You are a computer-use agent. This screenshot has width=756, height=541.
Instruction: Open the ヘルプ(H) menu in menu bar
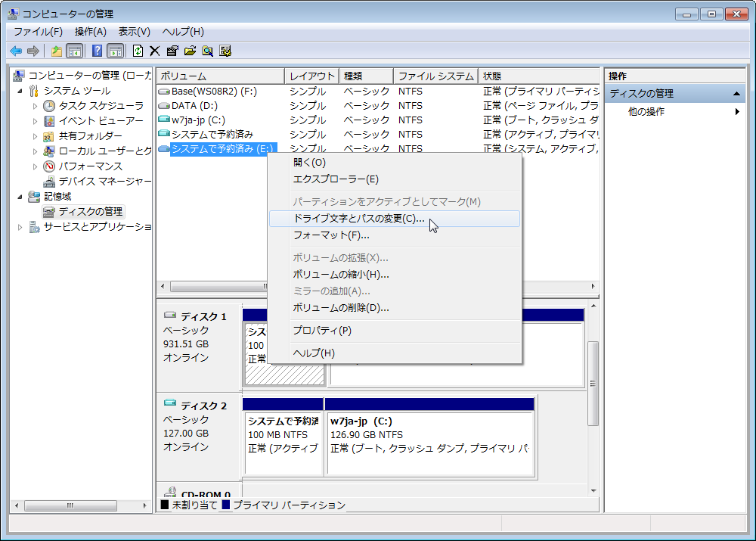[183, 32]
